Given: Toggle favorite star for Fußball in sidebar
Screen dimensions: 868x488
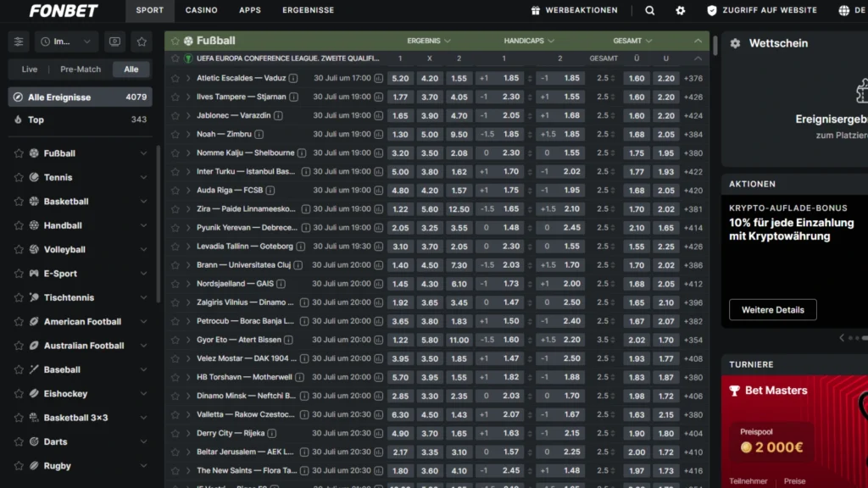Looking at the screenshot, I should [19, 153].
